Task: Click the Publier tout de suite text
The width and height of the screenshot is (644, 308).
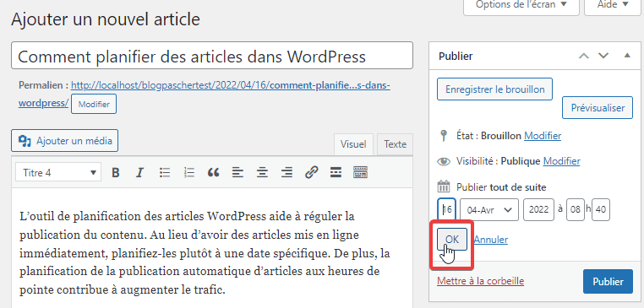Action: pyautogui.click(x=501, y=187)
